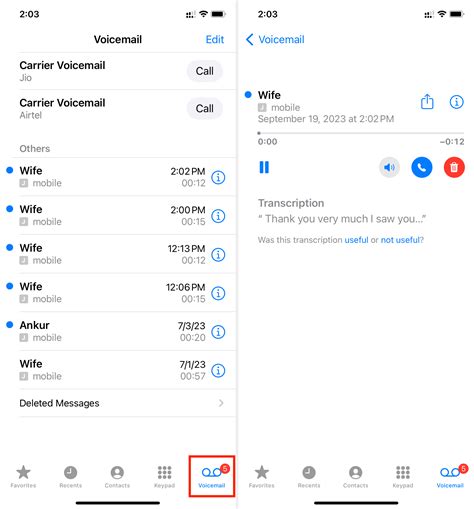The height and width of the screenshot is (509, 474).
Task: Open info for Wife 7/1/23 voicemail
Action: pyautogui.click(x=218, y=371)
